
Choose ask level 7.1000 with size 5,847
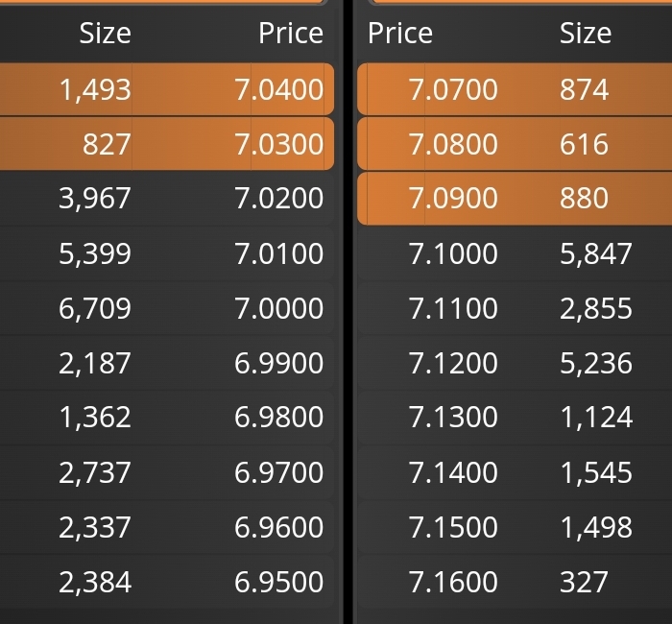515,253
